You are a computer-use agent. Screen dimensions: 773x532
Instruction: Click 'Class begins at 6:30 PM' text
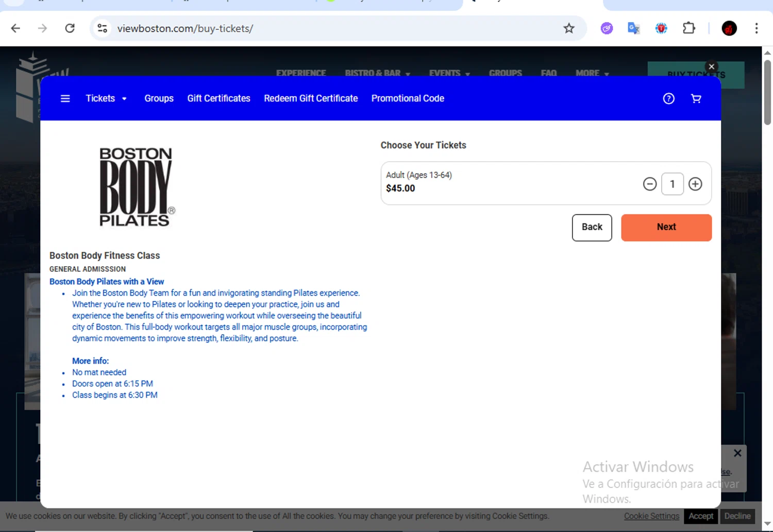point(115,395)
